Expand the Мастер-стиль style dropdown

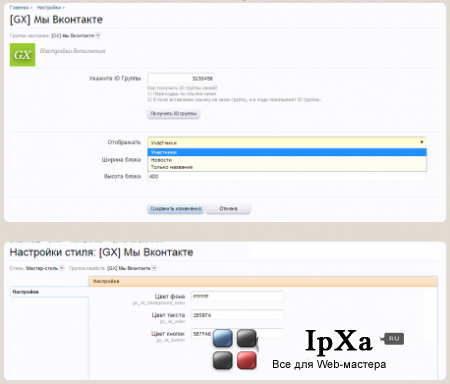(x=62, y=268)
